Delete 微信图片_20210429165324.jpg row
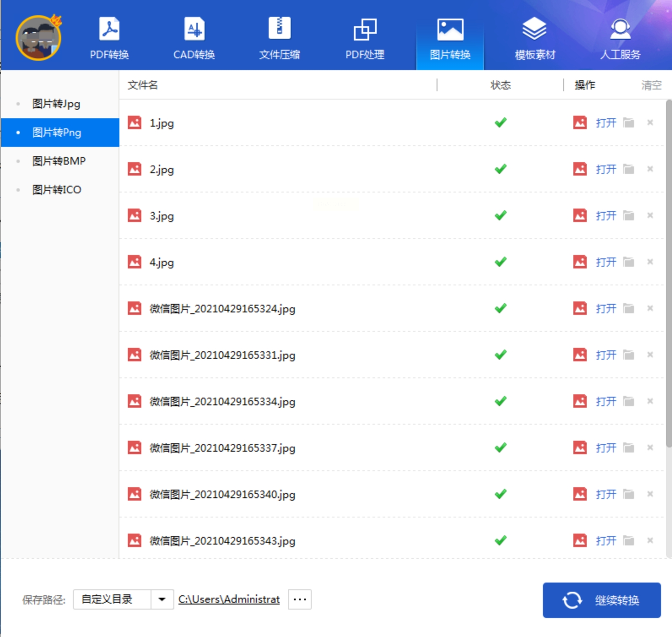This screenshot has width=672, height=637. [x=650, y=309]
